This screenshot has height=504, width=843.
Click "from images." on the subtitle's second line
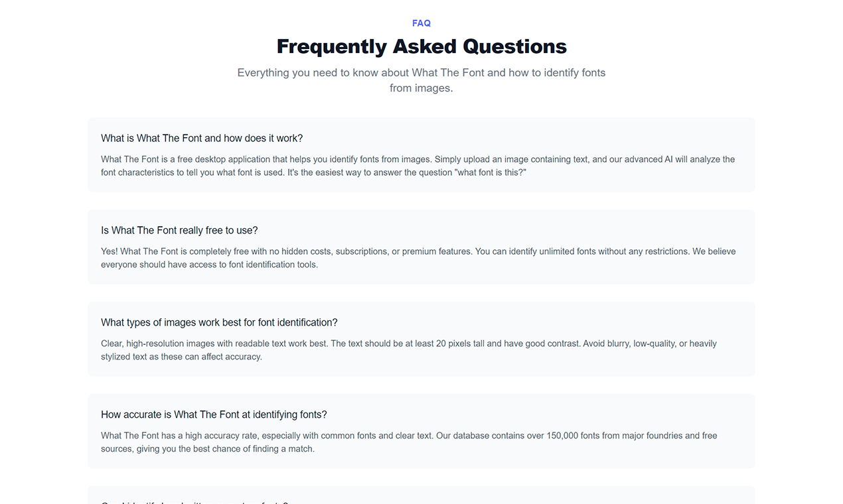(x=421, y=88)
